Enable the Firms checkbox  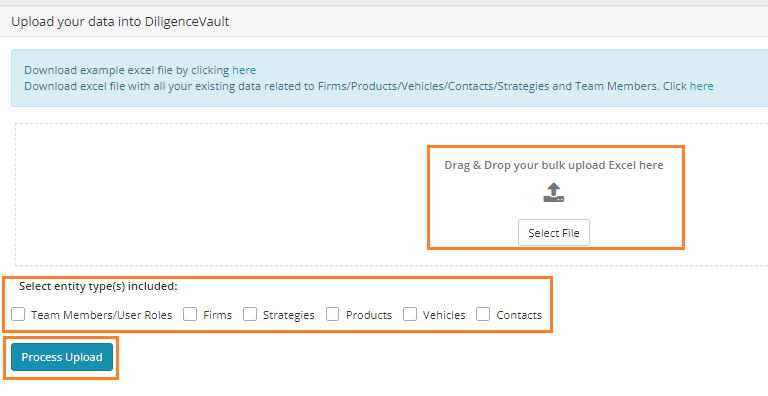[x=190, y=314]
